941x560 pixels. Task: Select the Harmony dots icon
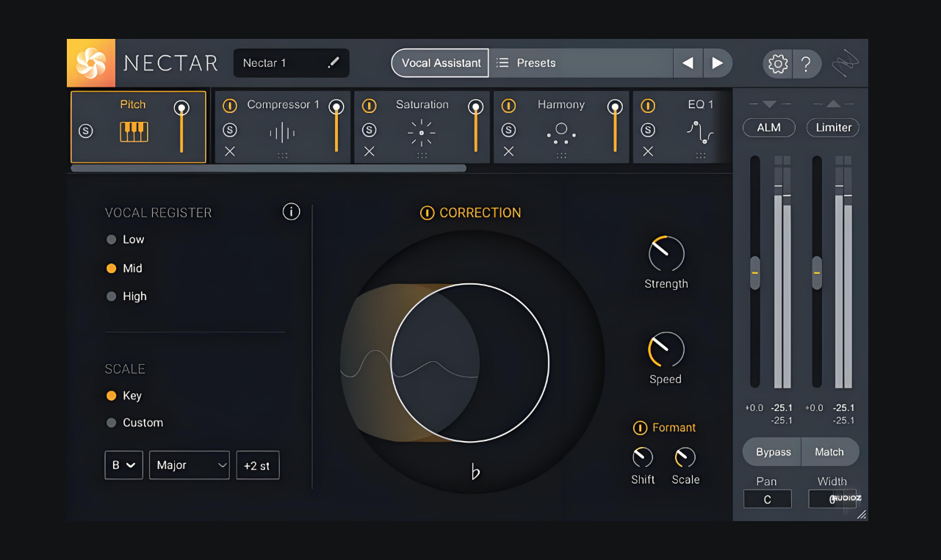(x=561, y=133)
